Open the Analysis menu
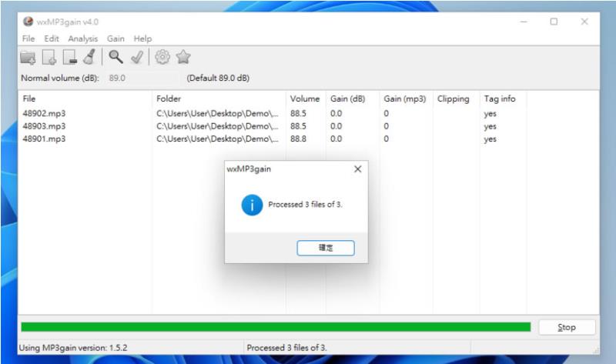This screenshot has height=364, width=616. click(x=82, y=38)
